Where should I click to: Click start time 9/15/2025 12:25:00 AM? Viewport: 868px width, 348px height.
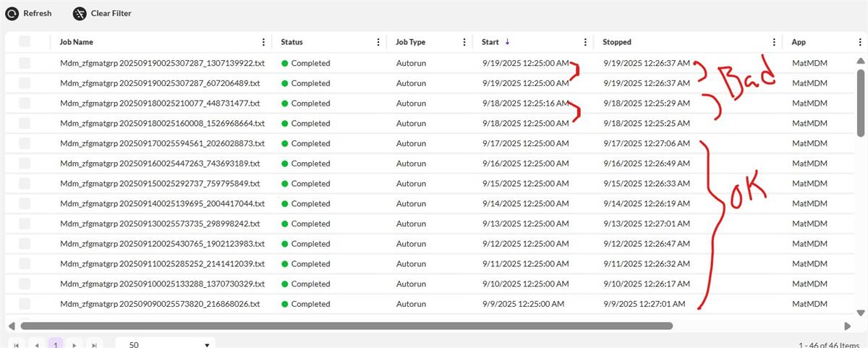point(525,184)
